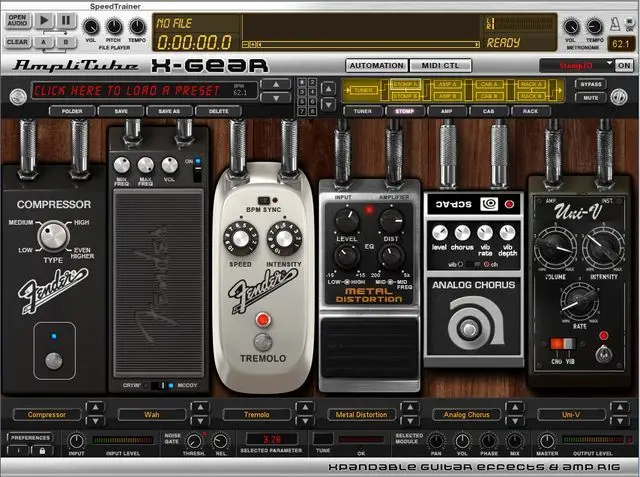Click the Compressor TYPE knob

point(53,236)
